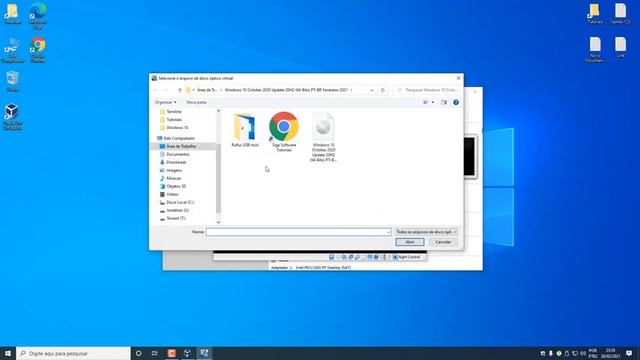
Task: Select the Chrome shortcut file in the dialog
Action: point(284,132)
